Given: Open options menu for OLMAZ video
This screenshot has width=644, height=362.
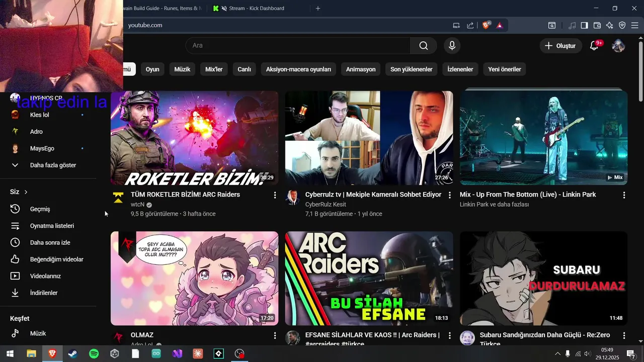Looking at the screenshot, I should pos(275,335).
